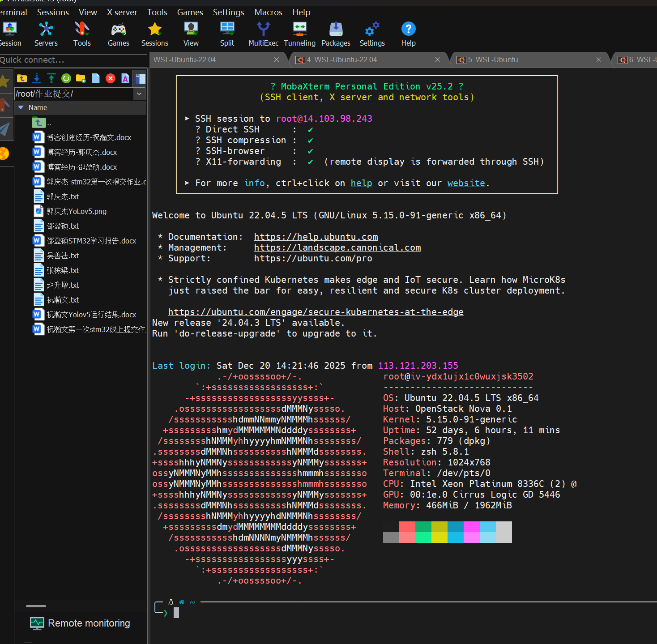Close the 5. WSL-Ubuntu tab

coord(599,60)
